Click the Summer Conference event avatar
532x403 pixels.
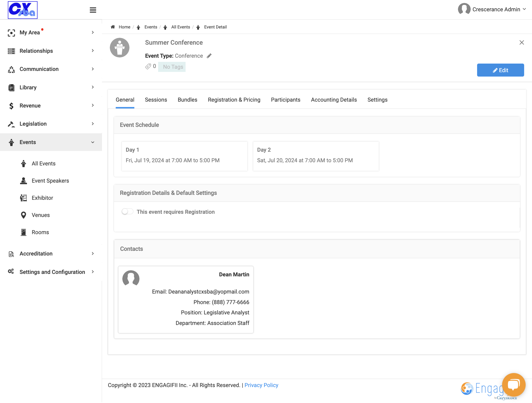[120, 48]
